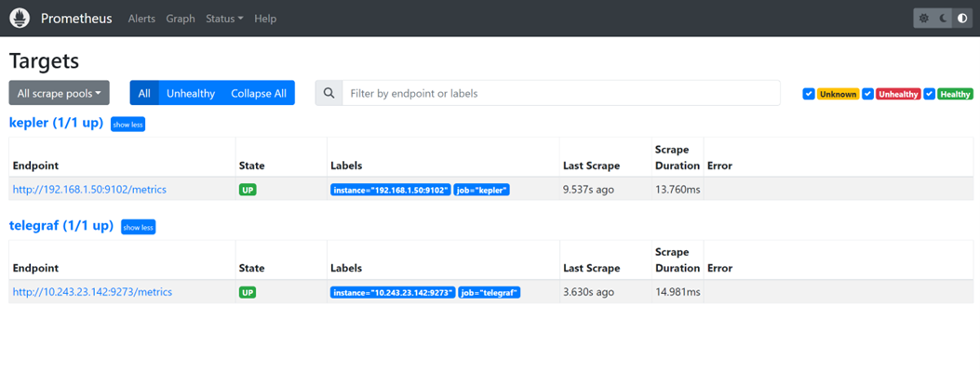This screenshot has height=372, width=980.
Task: Click the green UP badge for telegraf
Action: pos(248,292)
